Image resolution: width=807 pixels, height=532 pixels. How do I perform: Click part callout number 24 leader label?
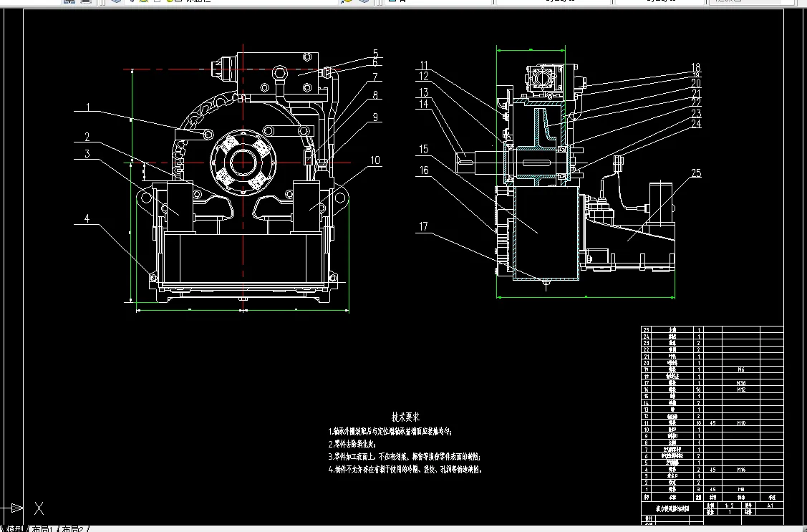(x=696, y=124)
